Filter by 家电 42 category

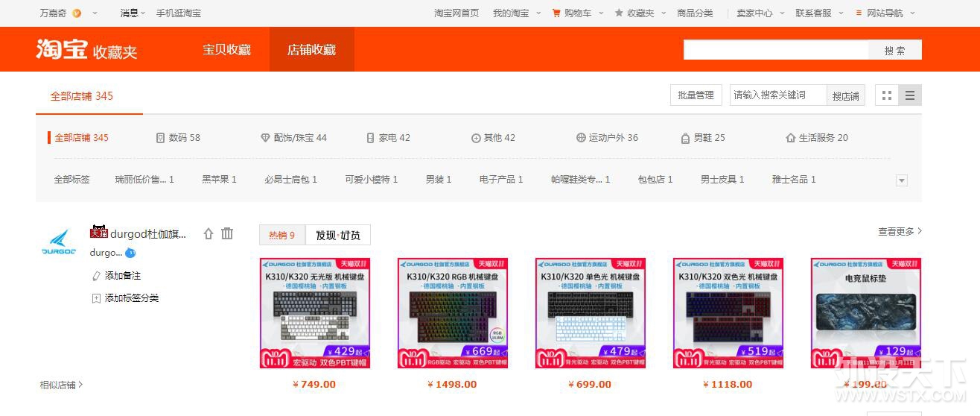pyautogui.click(x=388, y=138)
